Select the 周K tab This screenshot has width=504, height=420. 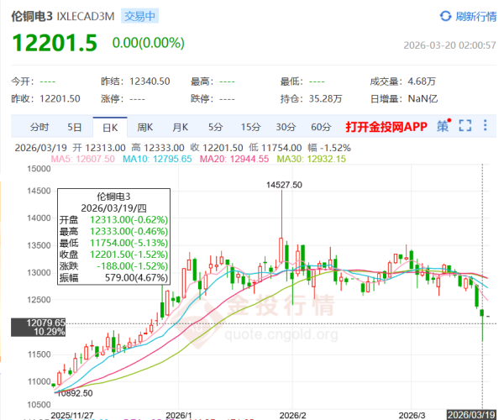(x=145, y=127)
